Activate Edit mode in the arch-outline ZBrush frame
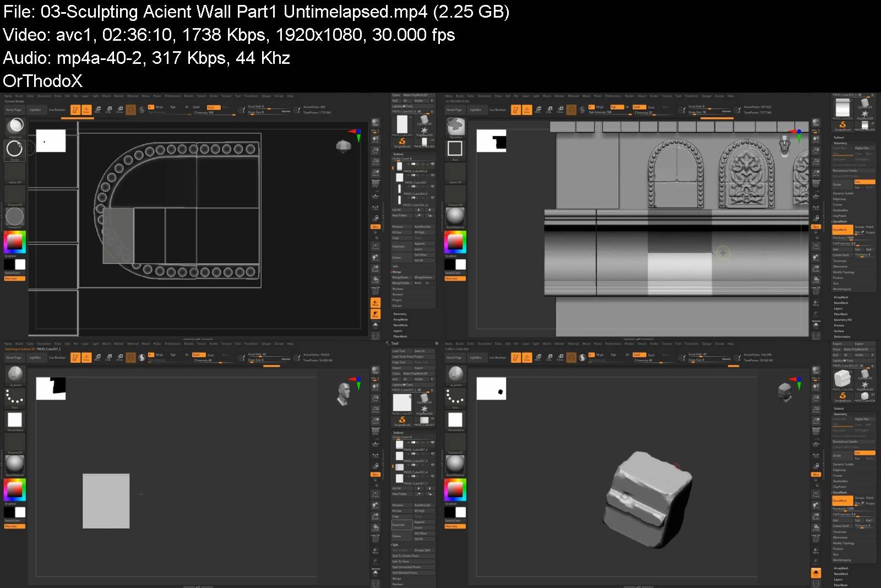The height and width of the screenshot is (588, 881). click(75, 110)
